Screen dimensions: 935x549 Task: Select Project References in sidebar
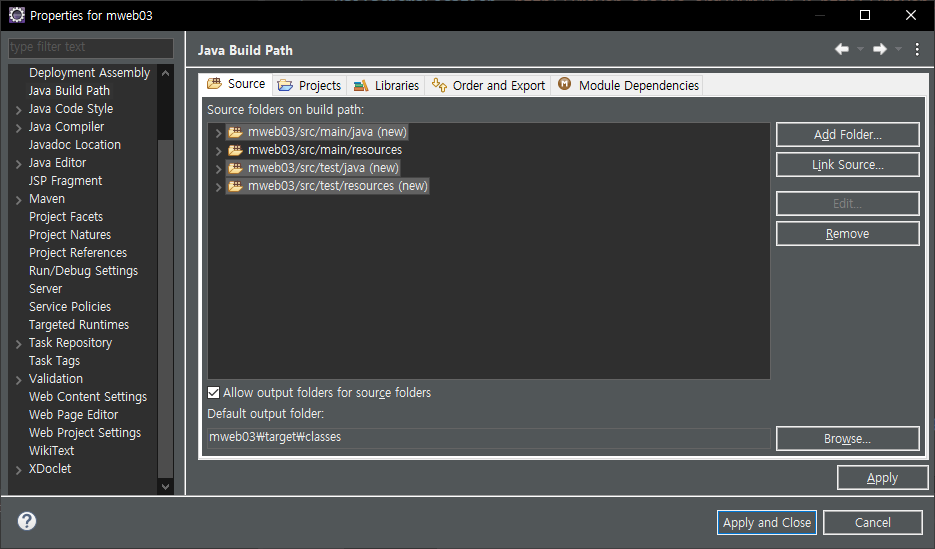click(x=78, y=253)
